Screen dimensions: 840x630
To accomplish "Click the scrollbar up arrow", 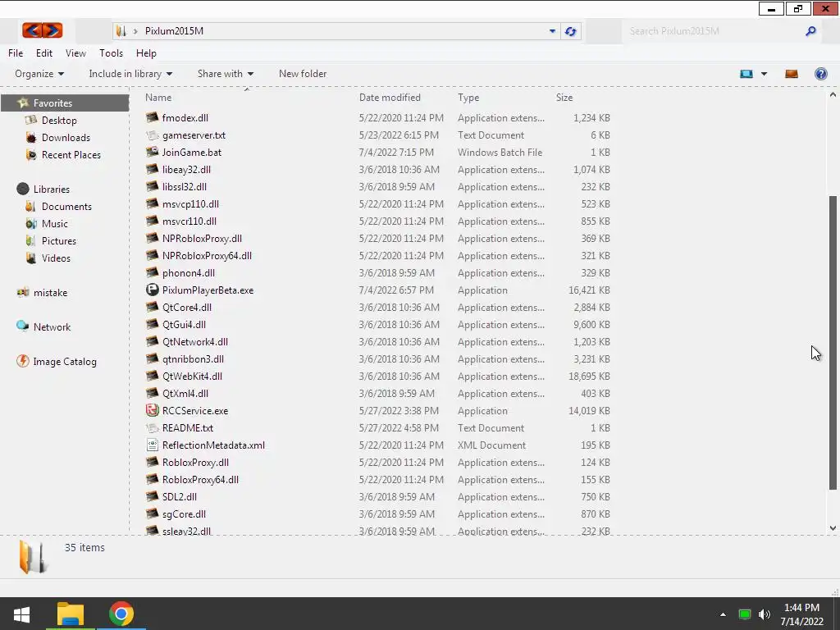I will pyautogui.click(x=833, y=95).
